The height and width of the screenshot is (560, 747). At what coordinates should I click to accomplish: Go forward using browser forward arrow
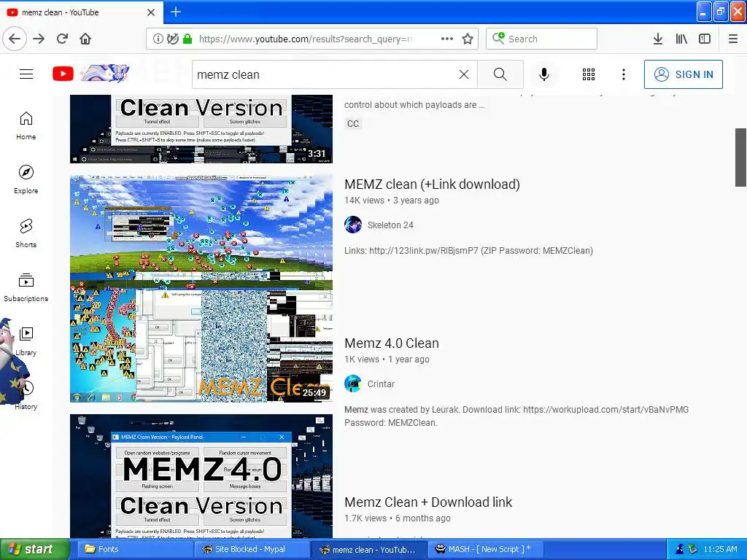(x=39, y=39)
